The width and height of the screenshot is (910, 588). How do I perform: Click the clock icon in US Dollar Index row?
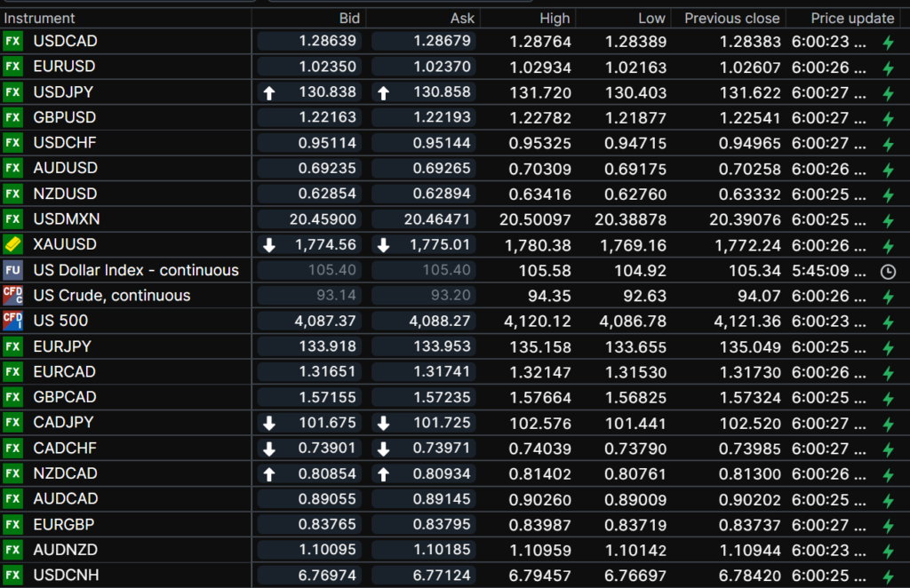[x=887, y=271]
